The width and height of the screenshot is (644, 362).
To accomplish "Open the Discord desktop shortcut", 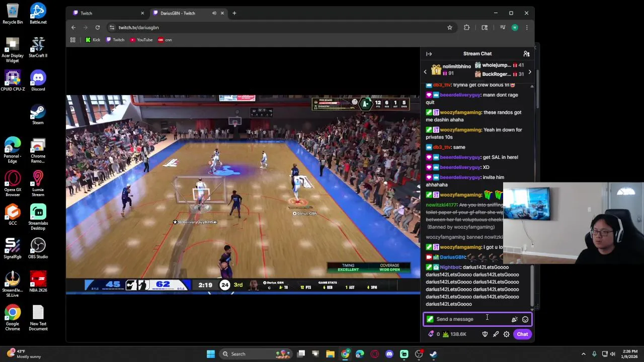I will click(38, 81).
